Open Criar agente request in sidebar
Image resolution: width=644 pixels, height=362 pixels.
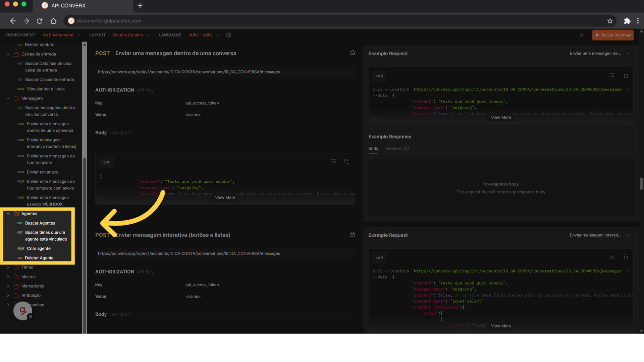39,248
